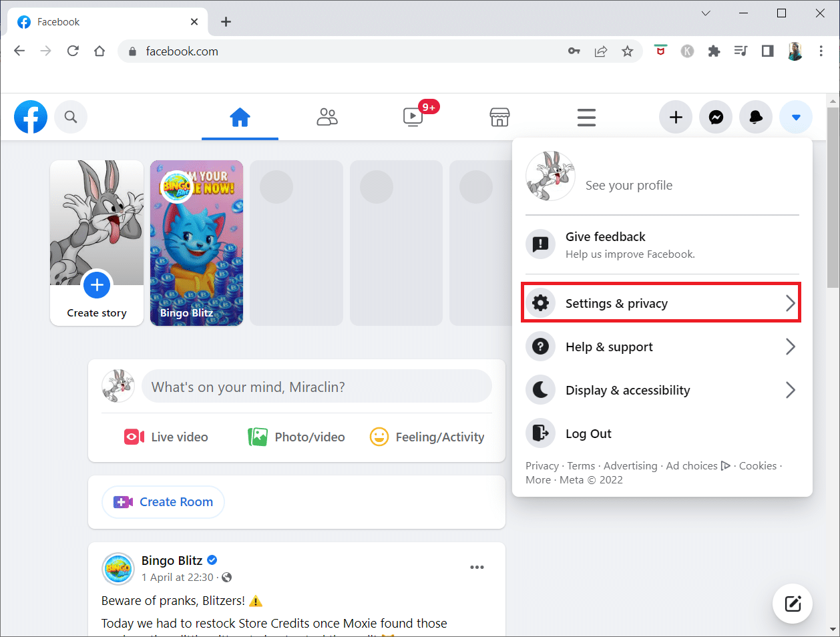840x637 pixels.
Task: Click the Log Out door icon
Action: pyautogui.click(x=540, y=433)
